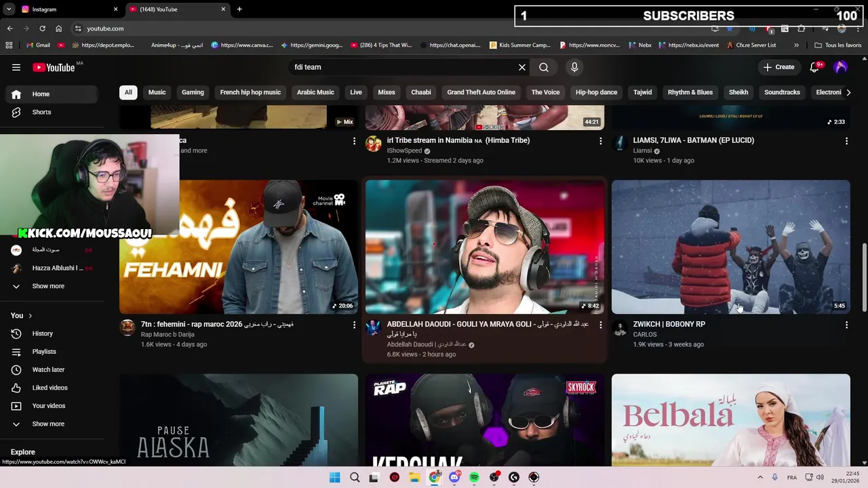
Task: Open options for LIAMSI BATMAN video
Action: [846, 141]
